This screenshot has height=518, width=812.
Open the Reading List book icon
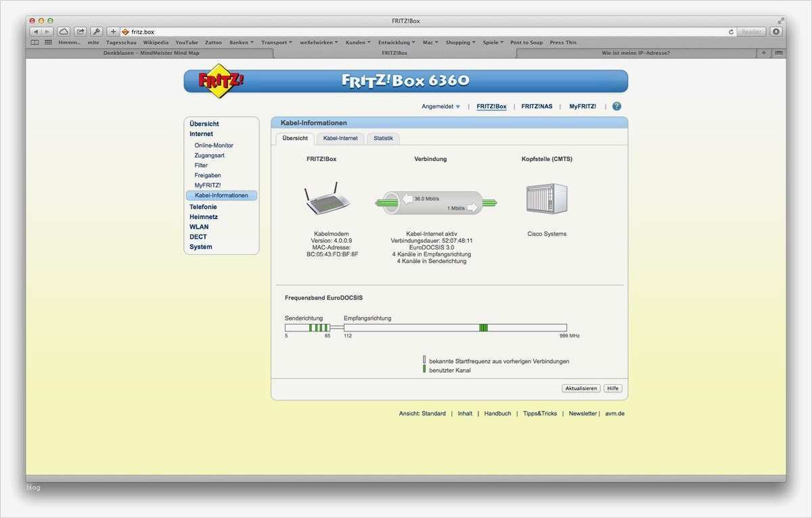coord(35,42)
